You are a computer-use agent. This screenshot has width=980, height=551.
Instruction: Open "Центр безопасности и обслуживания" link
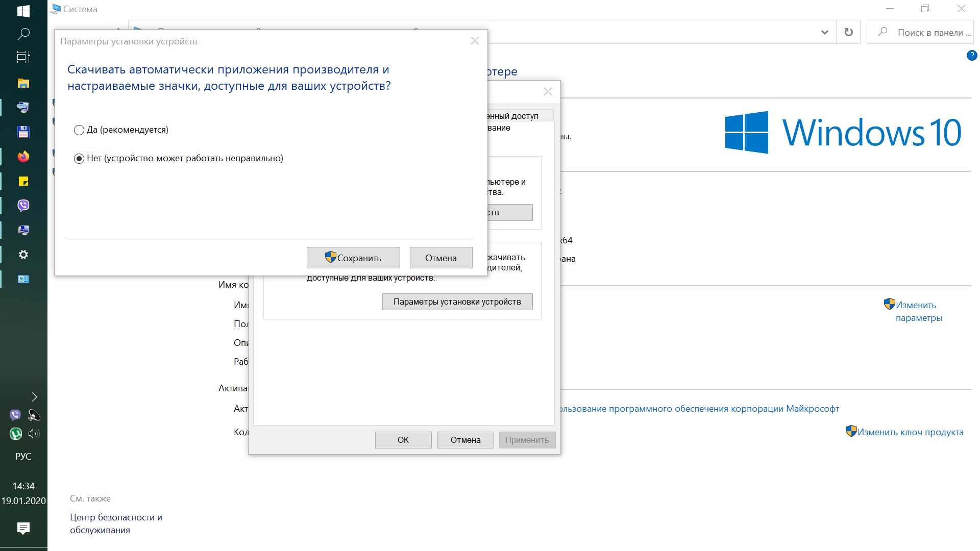click(x=116, y=523)
